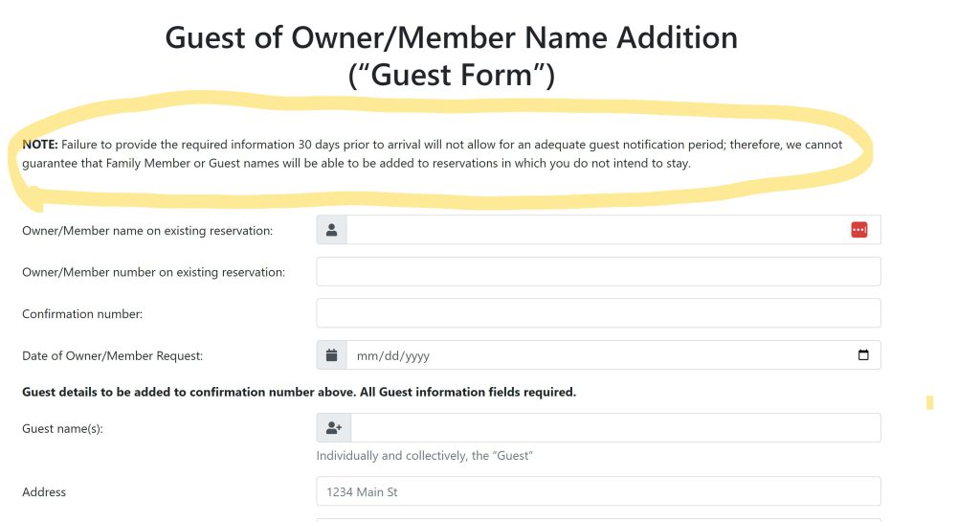Focus the Address field with 1234 Main St
Viewport: 980px width, 522px height.
(598, 492)
